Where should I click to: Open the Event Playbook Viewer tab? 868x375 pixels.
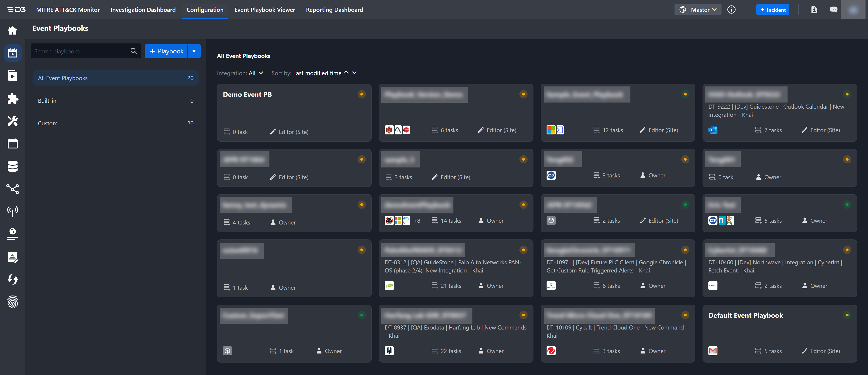264,10
